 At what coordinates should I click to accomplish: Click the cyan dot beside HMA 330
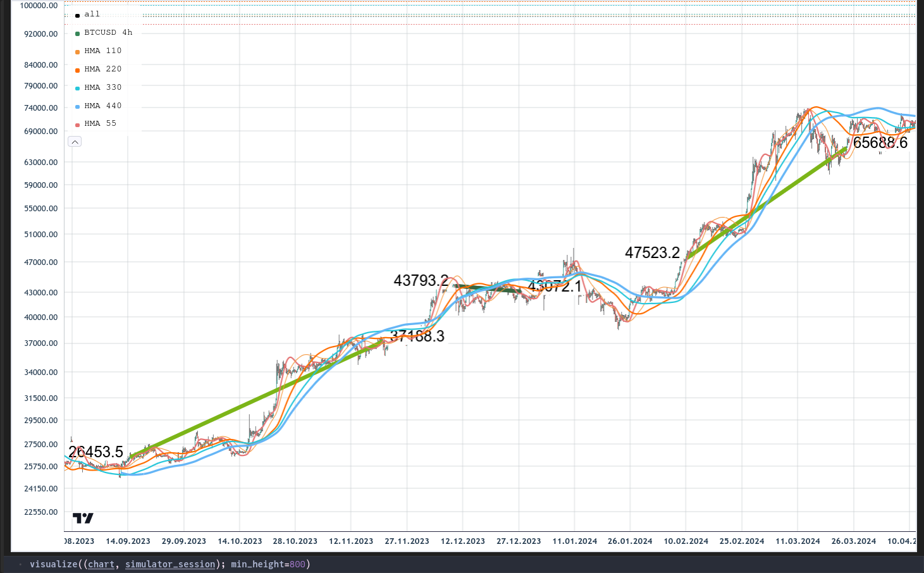tap(77, 89)
